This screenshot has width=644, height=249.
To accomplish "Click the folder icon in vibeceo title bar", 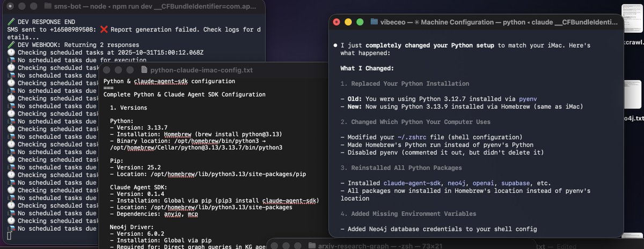I will 375,22.
